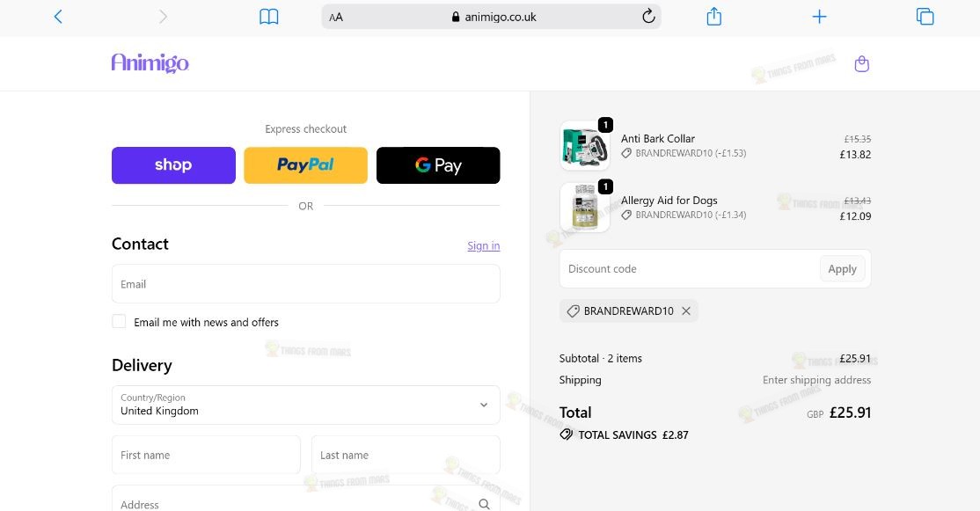Screen dimensions: 980x511
Task: Click the BRANDREWARD10 (-£1.34) discount line
Action: (684, 215)
